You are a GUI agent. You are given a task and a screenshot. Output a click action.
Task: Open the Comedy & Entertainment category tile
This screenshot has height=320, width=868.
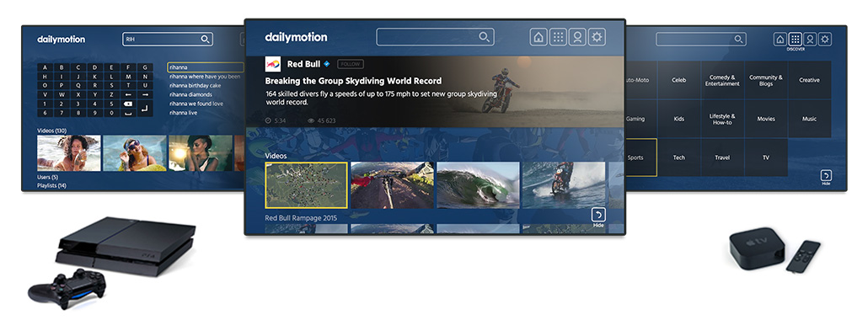722,80
